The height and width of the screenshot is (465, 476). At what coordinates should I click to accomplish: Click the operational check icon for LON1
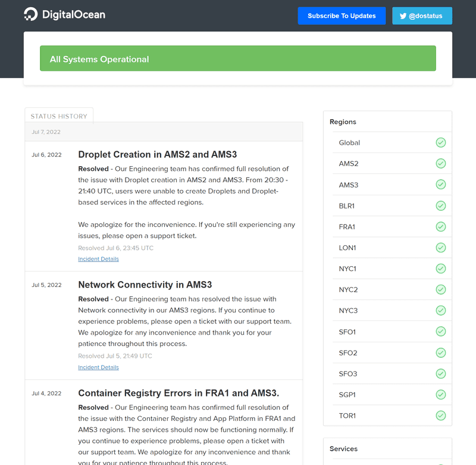pyautogui.click(x=441, y=247)
